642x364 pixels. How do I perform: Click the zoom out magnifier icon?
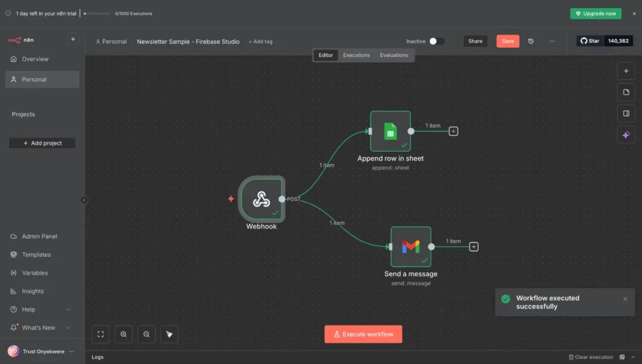point(146,335)
